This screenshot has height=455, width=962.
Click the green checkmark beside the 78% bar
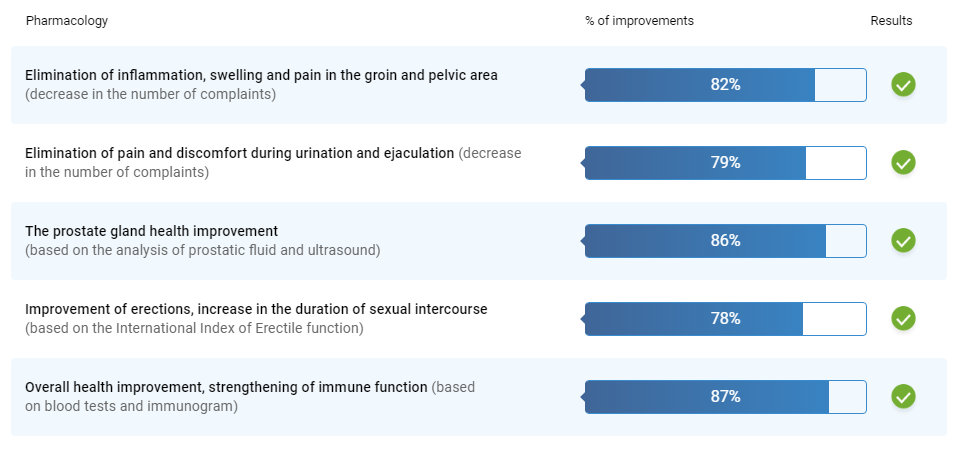pyautogui.click(x=903, y=318)
